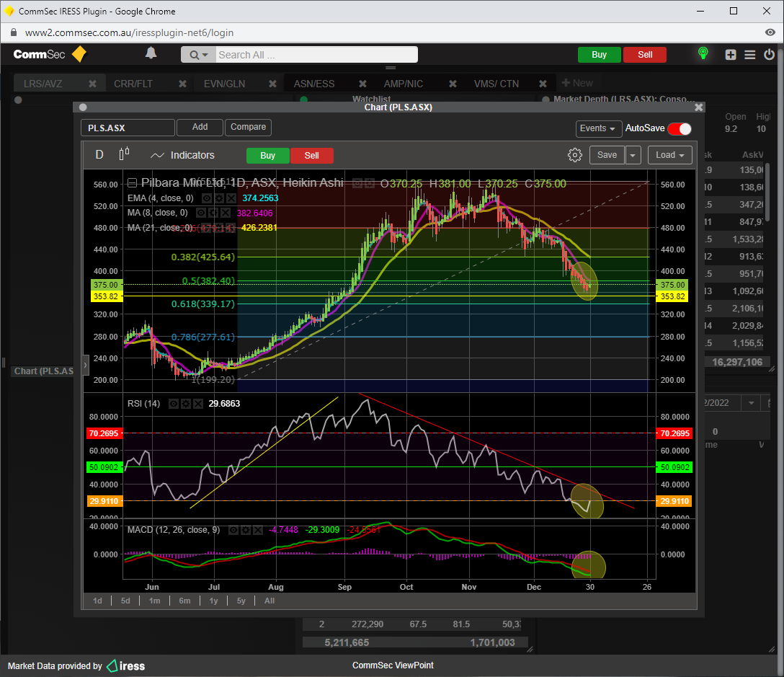The width and height of the screenshot is (784, 677).
Task: Click the header Sell button
Action: click(x=645, y=55)
